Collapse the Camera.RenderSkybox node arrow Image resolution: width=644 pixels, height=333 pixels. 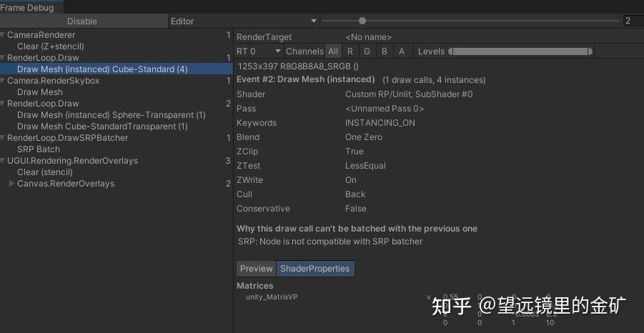coord(3,81)
